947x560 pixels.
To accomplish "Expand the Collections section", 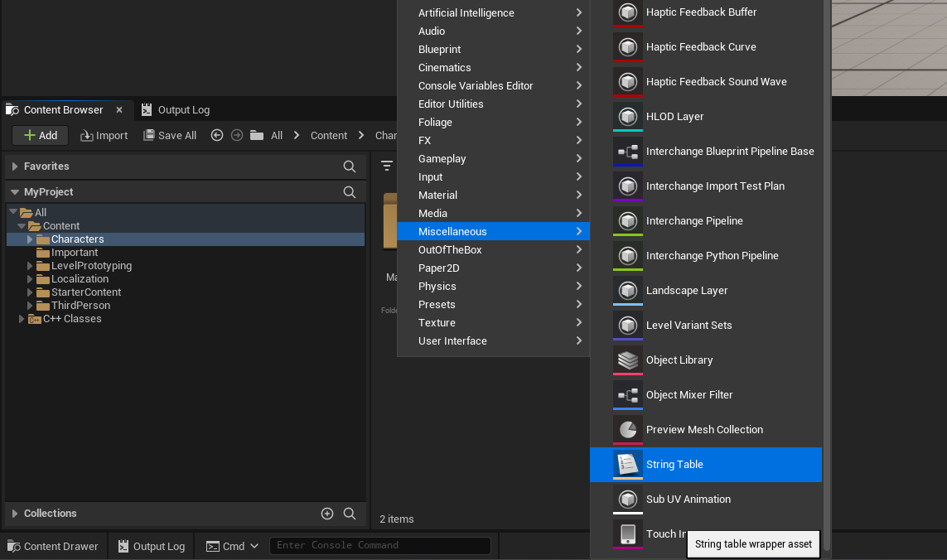I will [x=14, y=514].
